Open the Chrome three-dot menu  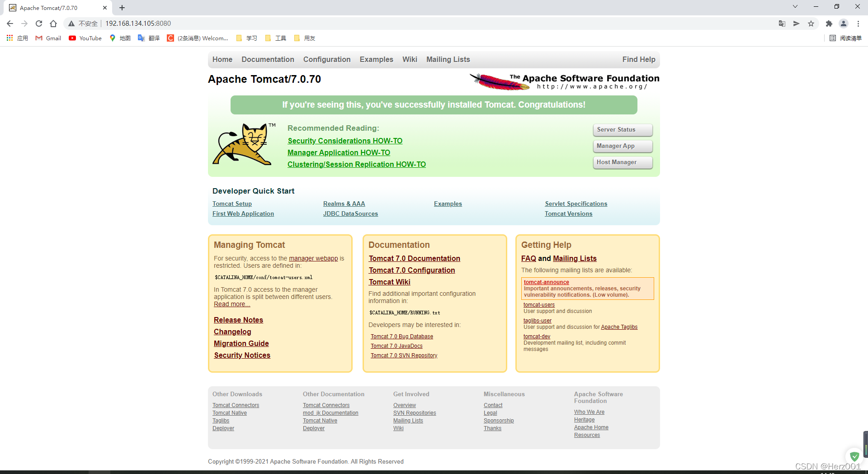pos(858,24)
